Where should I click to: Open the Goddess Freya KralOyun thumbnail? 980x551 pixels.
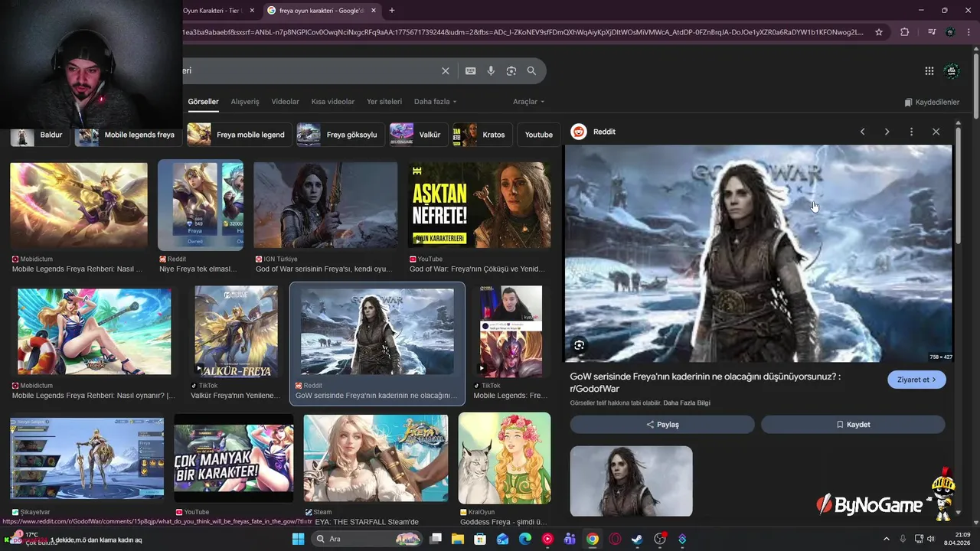pyautogui.click(x=505, y=458)
